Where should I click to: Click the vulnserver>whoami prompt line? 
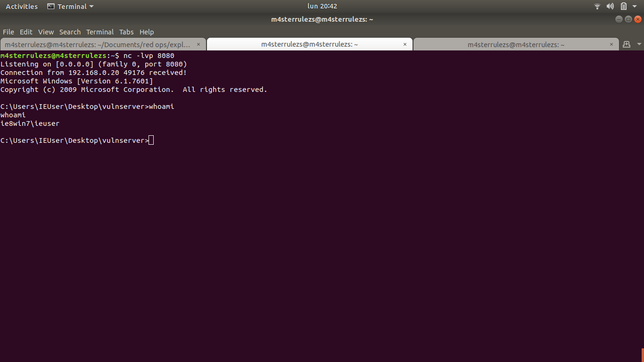87,107
